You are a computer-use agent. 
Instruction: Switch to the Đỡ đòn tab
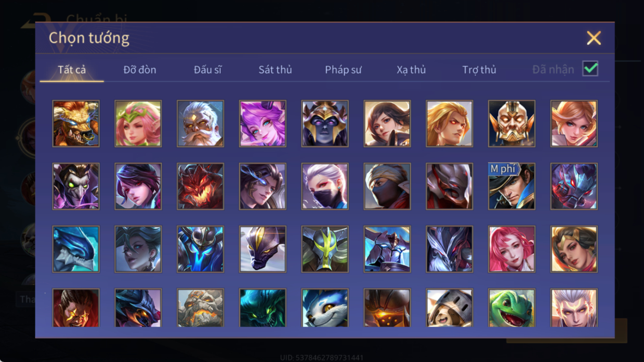click(140, 70)
